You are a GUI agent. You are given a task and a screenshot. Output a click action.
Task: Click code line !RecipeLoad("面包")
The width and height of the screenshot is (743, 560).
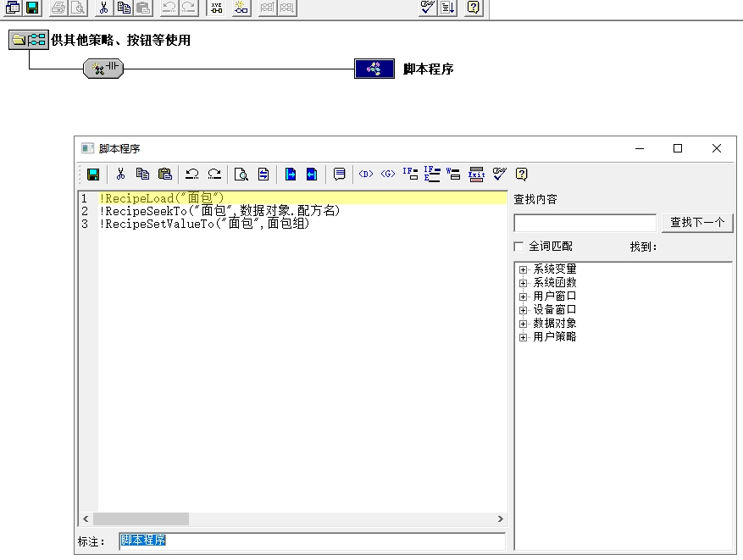[x=161, y=198]
